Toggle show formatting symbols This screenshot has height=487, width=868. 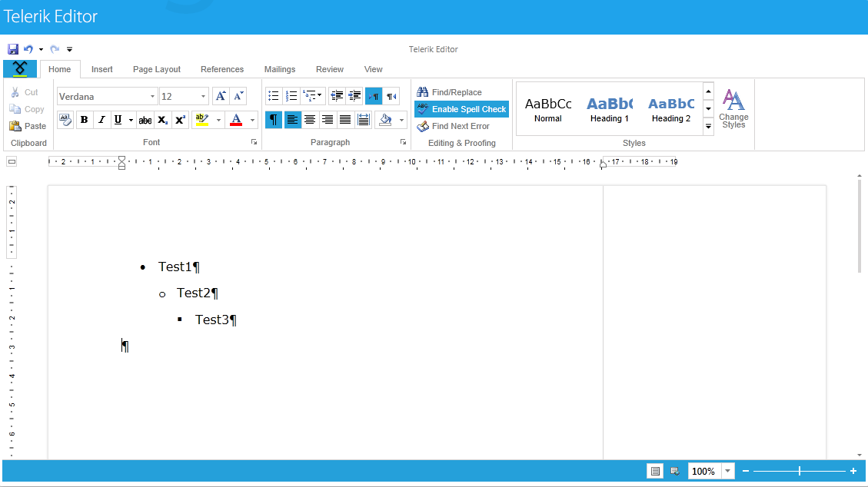pyautogui.click(x=274, y=119)
